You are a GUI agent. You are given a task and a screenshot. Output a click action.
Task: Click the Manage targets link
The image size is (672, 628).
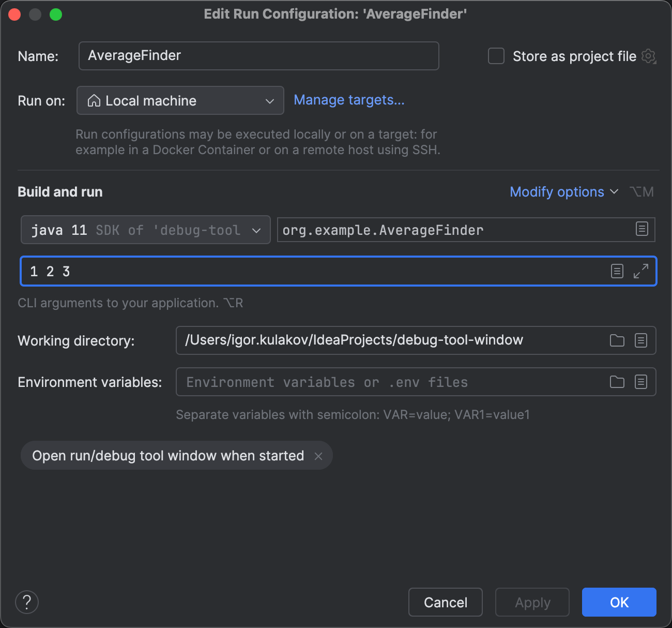pos(349,100)
